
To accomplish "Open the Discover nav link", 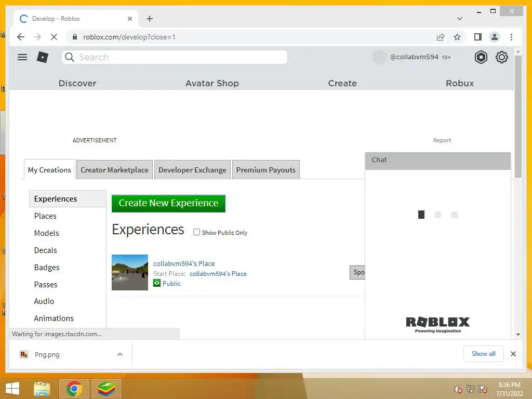I will click(77, 83).
